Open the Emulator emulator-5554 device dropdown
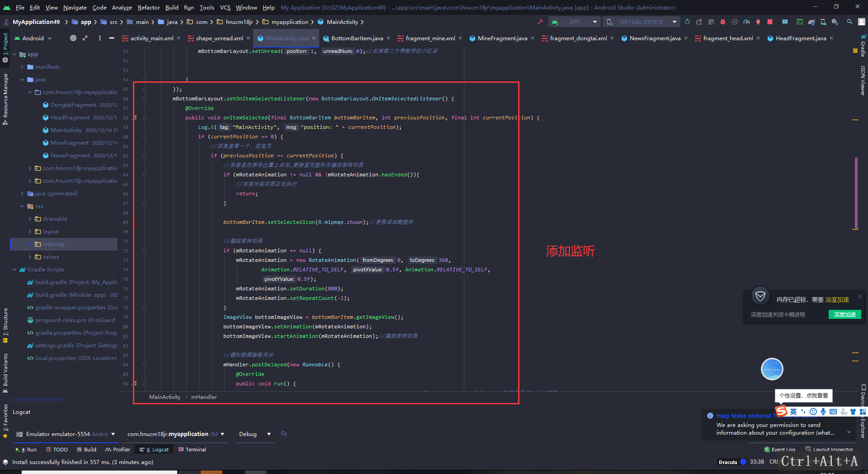 [66, 434]
